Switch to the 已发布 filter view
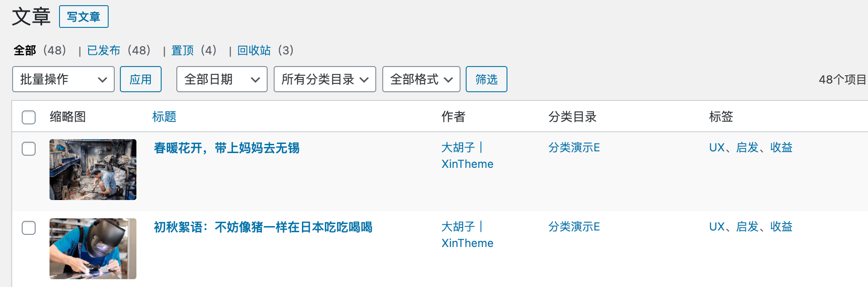 pos(103,50)
